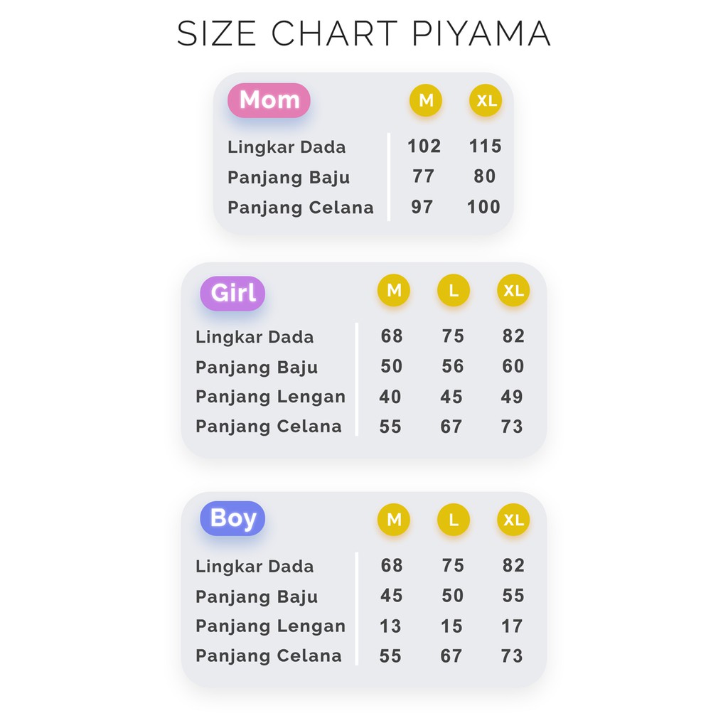Select the XL size badge for Boy

click(513, 520)
